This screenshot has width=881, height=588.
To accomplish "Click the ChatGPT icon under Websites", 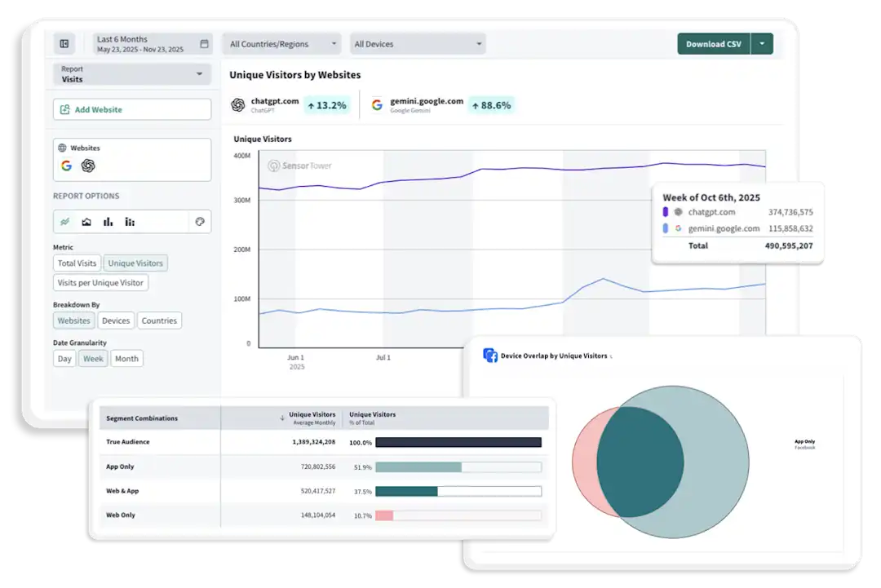I will coord(88,166).
